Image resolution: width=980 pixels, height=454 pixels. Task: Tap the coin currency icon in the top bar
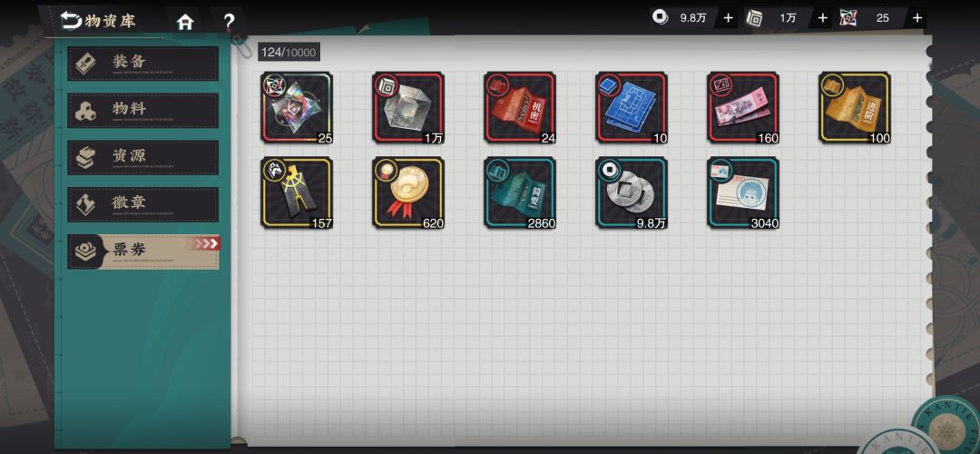[660, 17]
